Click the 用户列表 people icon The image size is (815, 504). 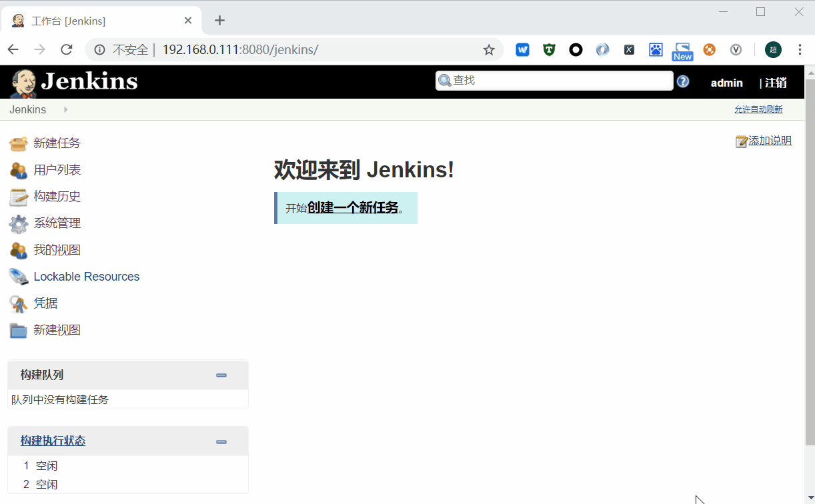pyautogui.click(x=18, y=170)
